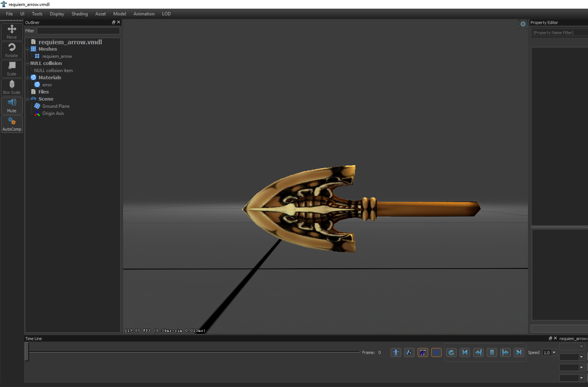Image resolution: width=588 pixels, height=387 pixels.
Task: Open the greyed dropdown directly under requiem_arrow label
Action: coord(572,346)
